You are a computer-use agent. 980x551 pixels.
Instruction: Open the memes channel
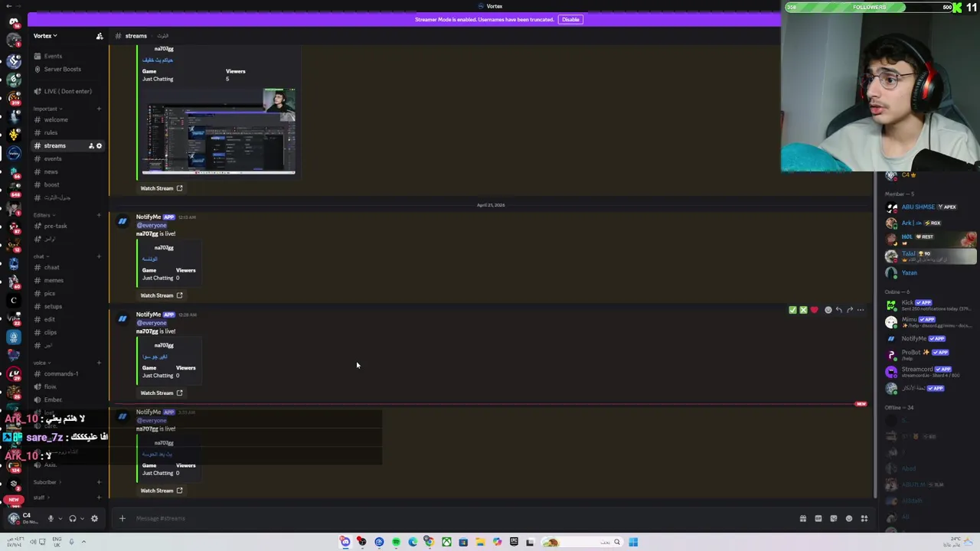tap(54, 280)
